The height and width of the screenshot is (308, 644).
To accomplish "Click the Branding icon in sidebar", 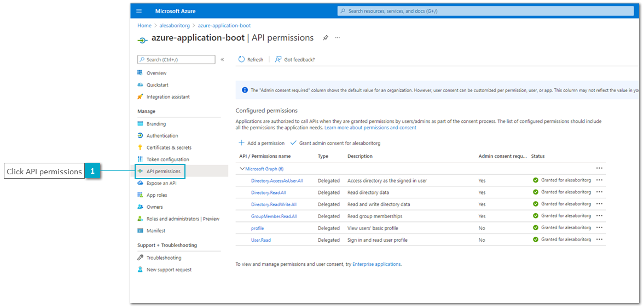I will tap(140, 124).
